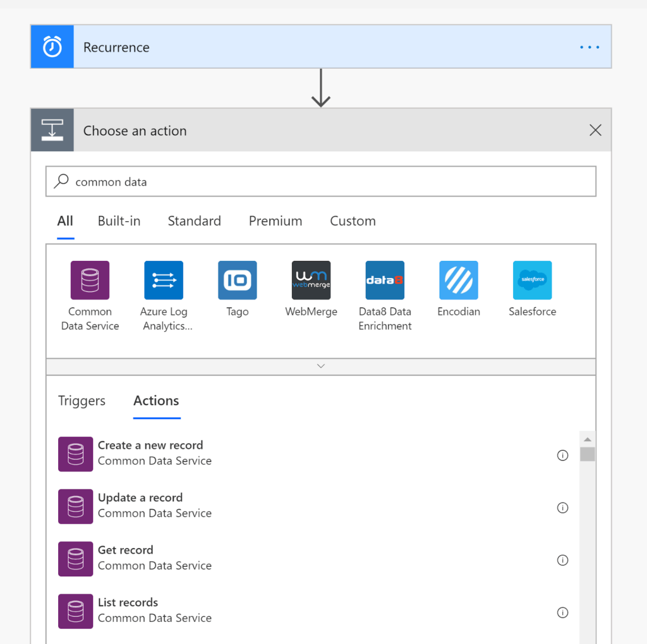Click the scrollbar up arrow in actions list
The height and width of the screenshot is (644, 647).
pos(588,439)
